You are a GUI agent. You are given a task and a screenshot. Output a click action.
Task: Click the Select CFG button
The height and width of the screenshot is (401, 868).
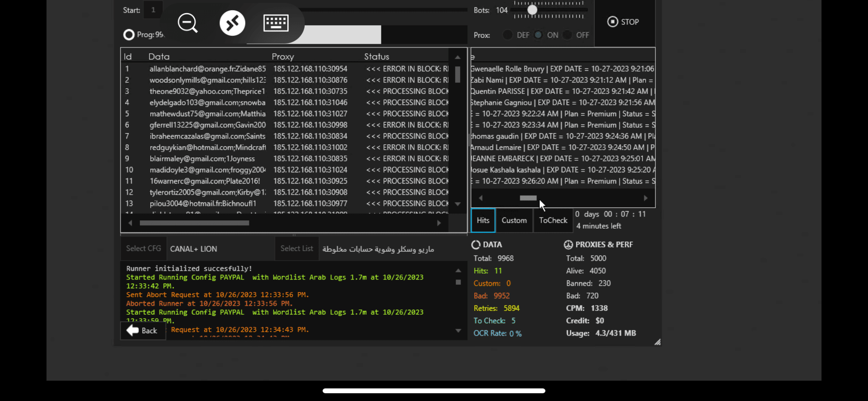pos(143,248)
